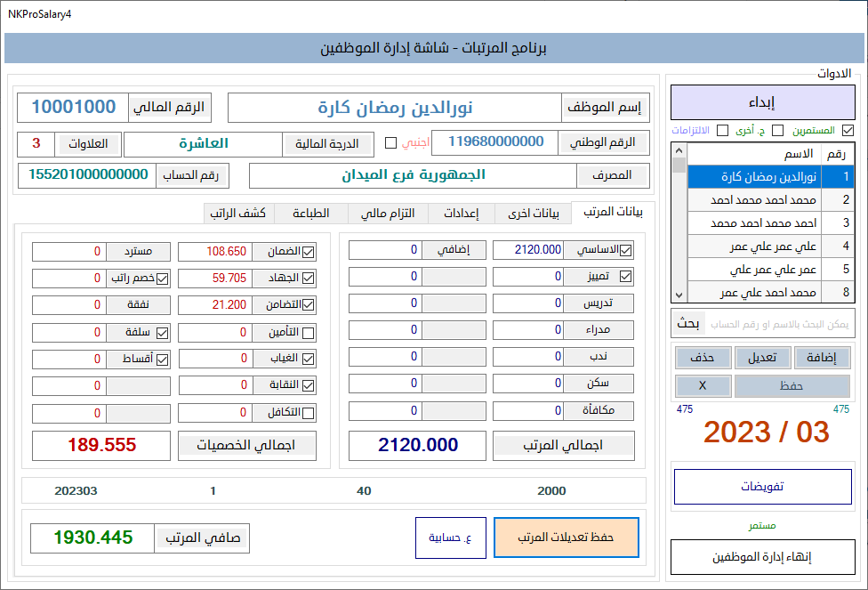The height and width of the screenshot is (590, 868).
Task: Click the حفظ (save) button
Action: [x=792, y=386]
